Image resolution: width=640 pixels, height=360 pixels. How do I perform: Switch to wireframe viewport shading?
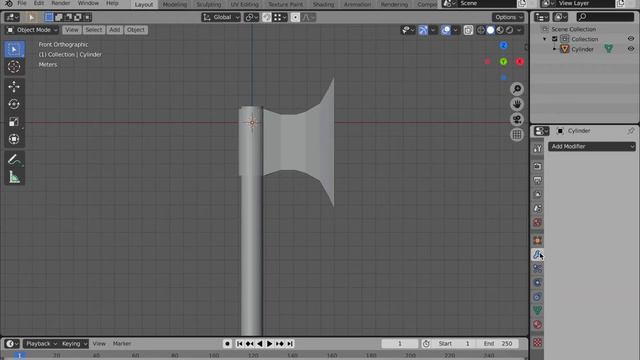481,30
